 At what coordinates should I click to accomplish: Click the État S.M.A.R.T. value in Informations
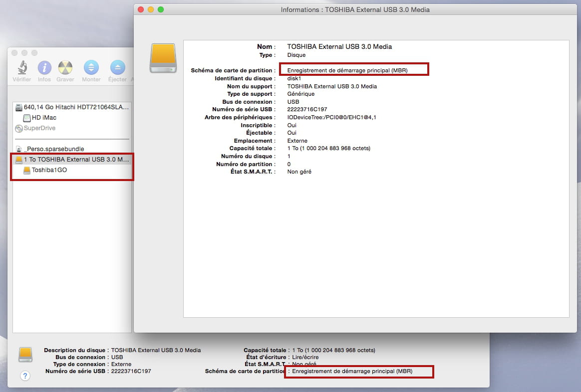coord(299,172)
